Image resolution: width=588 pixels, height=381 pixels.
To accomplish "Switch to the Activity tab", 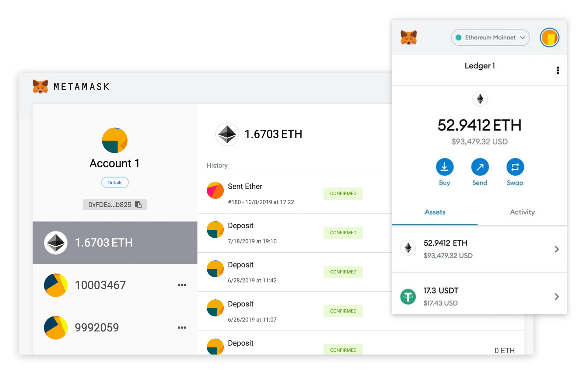I will point(522,212).
